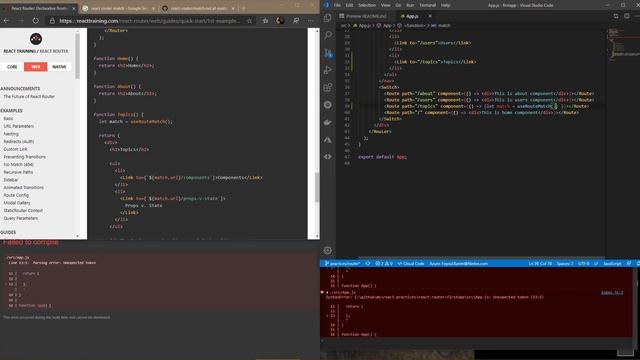This screenshot has width=640, height=360.
Task: Select the WEB docs toggle
Action: tap(36, 67)
